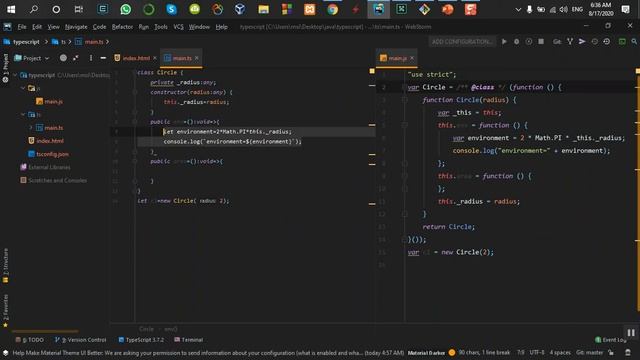The image size is (640, 360).
Task: Fold the constructor block in main.ts
Action: click(135, 92)
